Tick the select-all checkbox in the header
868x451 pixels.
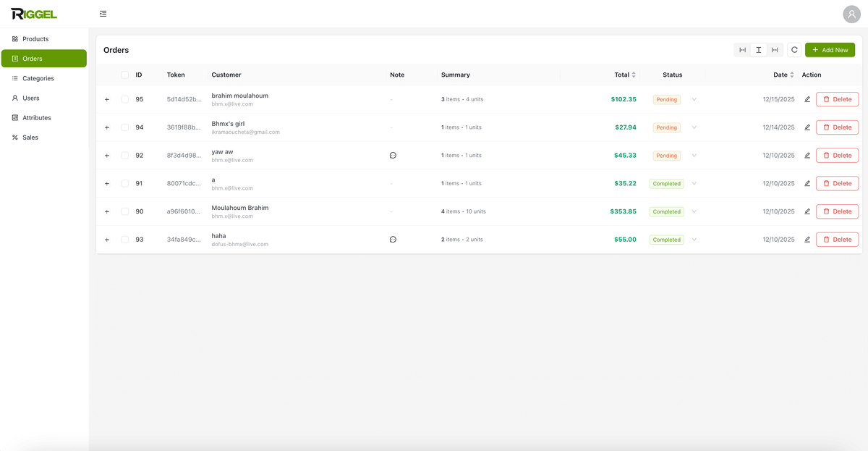click(124, 75)
